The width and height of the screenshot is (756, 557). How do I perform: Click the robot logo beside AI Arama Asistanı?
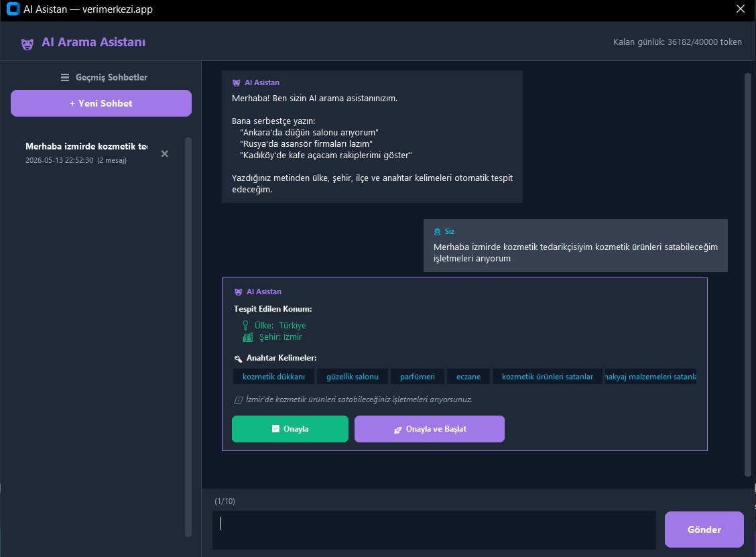[x=27, y=44]
